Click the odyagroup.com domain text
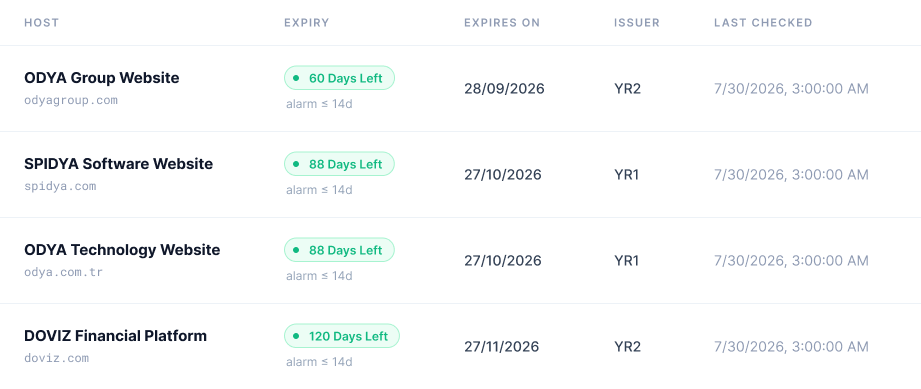This screenshot has width=921, height=389. click(71, 100)
